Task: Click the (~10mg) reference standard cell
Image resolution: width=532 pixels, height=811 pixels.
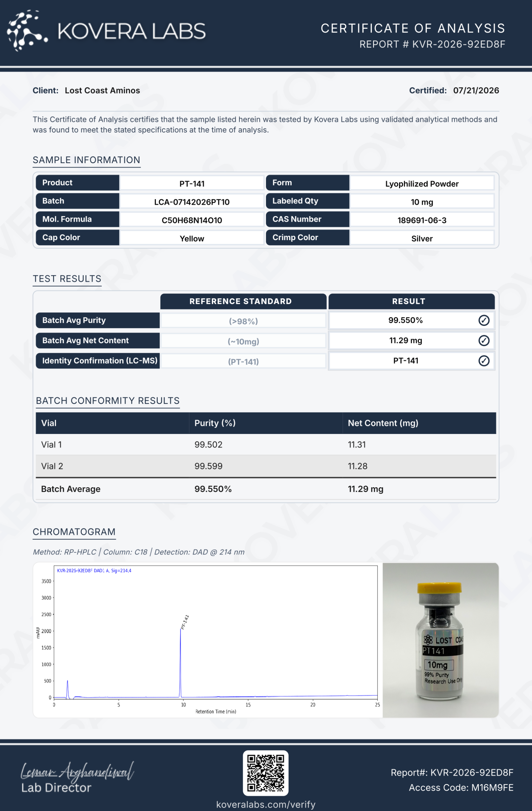Action: click(243, 341)
